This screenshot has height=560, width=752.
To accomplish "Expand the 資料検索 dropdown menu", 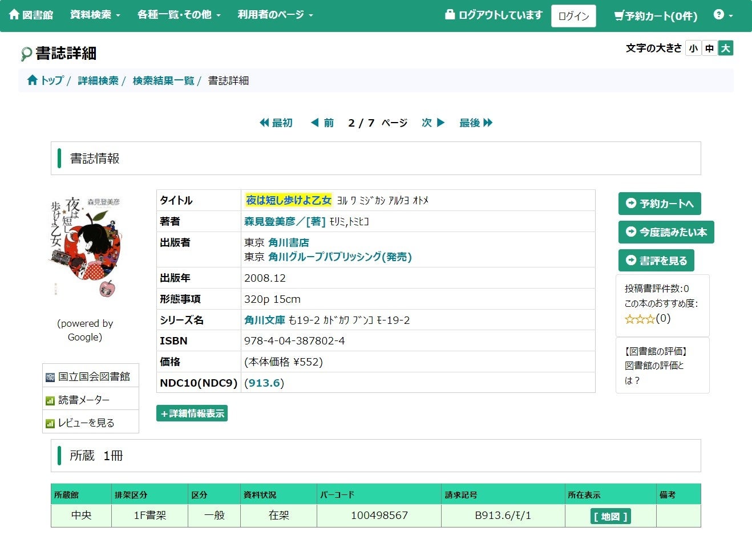I will point(95,15).
